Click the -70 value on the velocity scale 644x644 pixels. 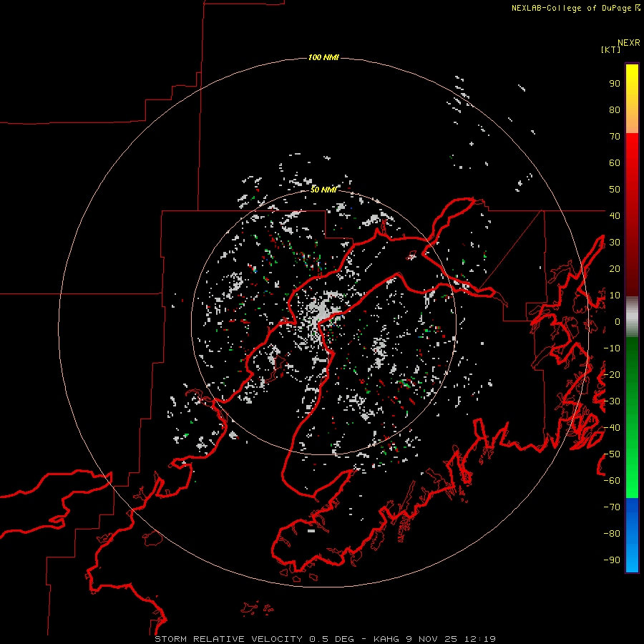612,507
